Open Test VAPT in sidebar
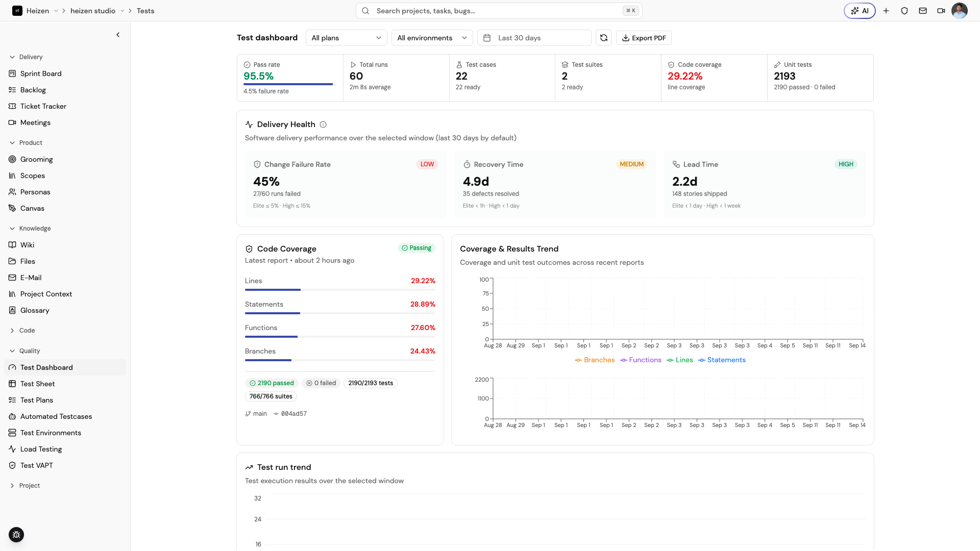This screenshot has width=980, height=551. [x=65, y=465]
